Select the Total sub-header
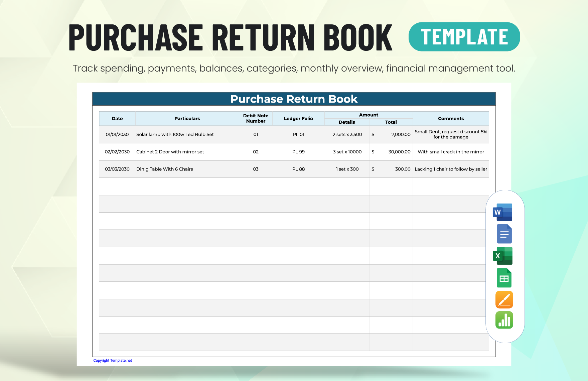 click(391, 122)
